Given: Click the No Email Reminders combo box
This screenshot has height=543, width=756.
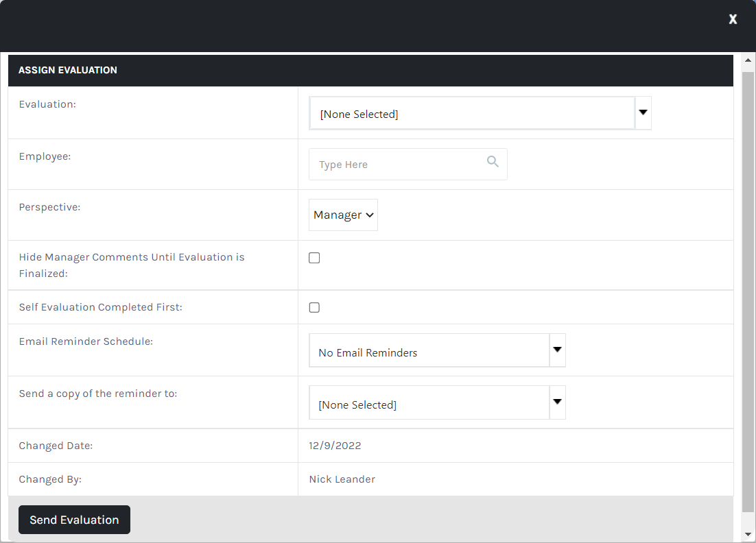Looking at the screenshot, I should click(429, 350).
